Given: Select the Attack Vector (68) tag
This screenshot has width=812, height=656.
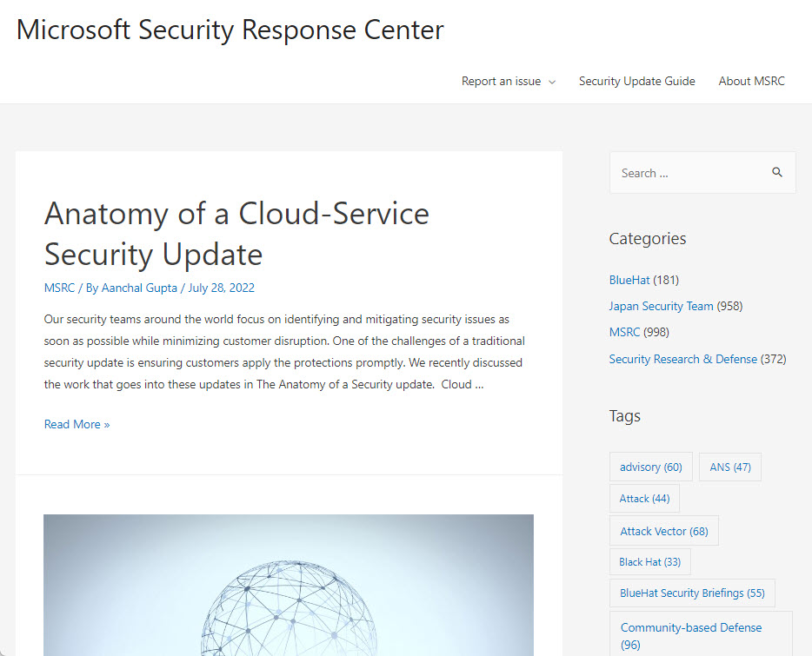Looking at the screenshot, I should 664,531.
